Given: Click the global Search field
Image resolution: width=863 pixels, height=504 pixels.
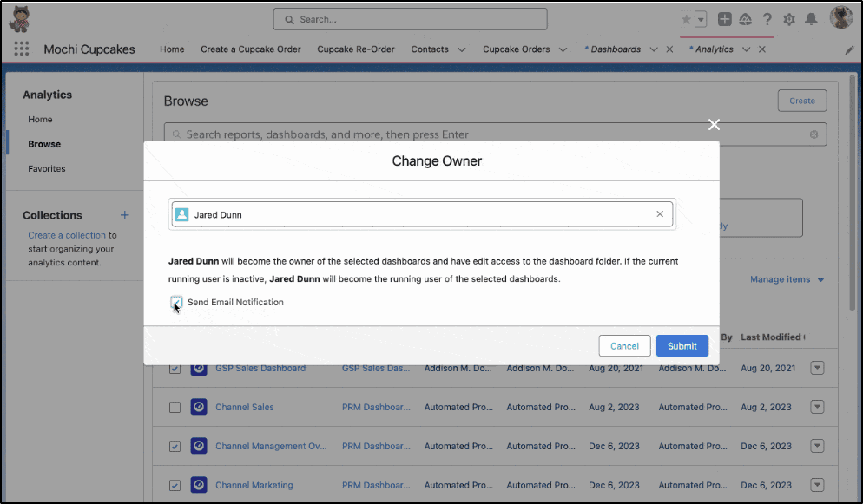Looking at the screenshot, I should pos(411,19).
